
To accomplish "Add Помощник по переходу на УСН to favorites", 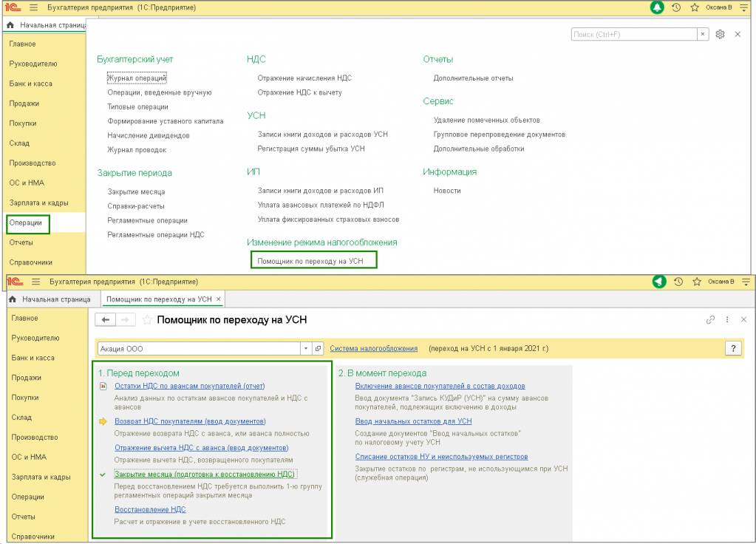I will 148,320.
